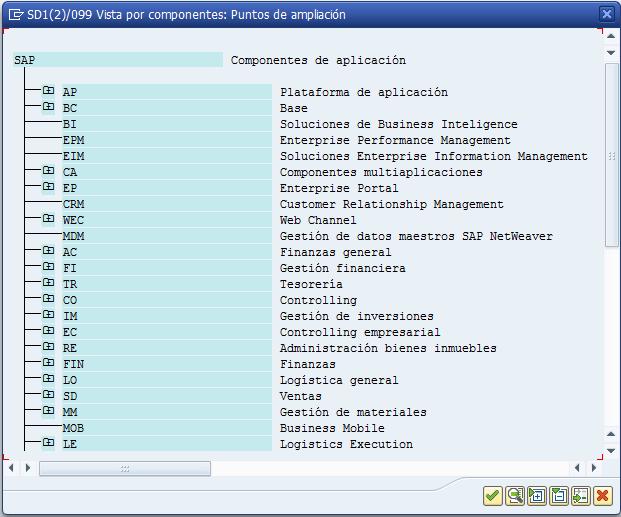
Task: Cancel the dialog with red X button
Action: click(x=603, y=496)
